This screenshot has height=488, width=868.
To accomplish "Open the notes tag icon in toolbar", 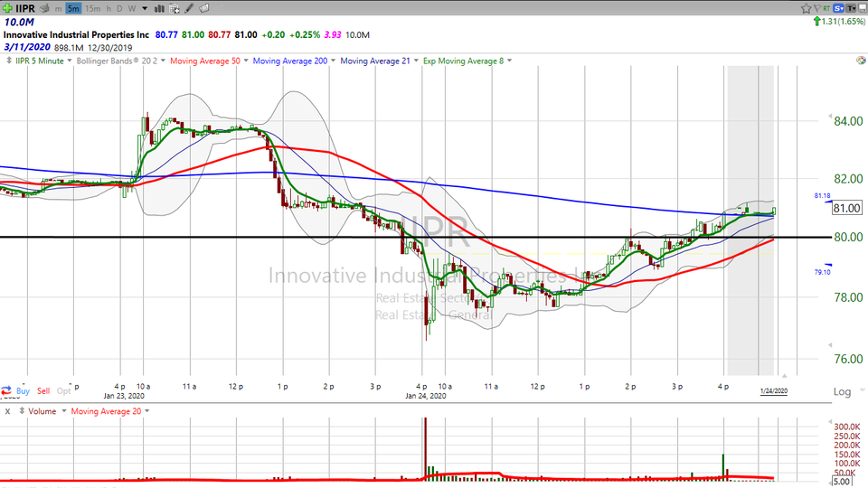I will (204, 8).
